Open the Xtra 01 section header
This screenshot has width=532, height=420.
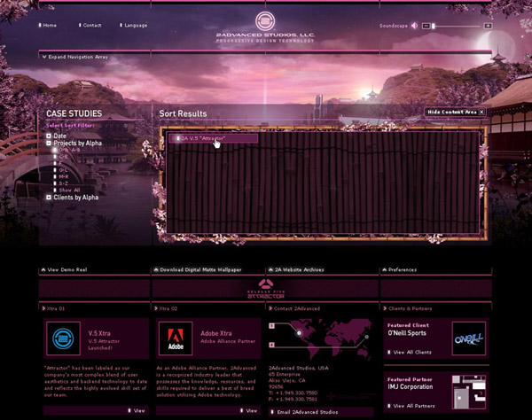53,308
